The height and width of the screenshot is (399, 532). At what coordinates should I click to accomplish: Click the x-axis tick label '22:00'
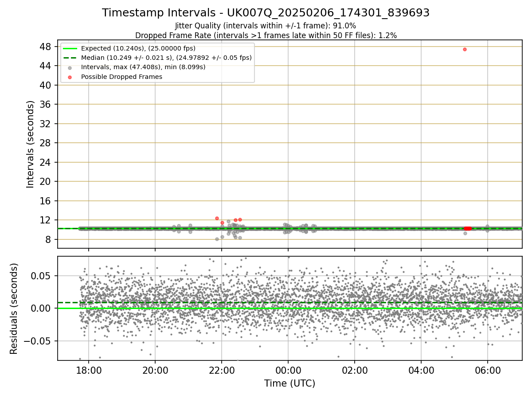222,370
